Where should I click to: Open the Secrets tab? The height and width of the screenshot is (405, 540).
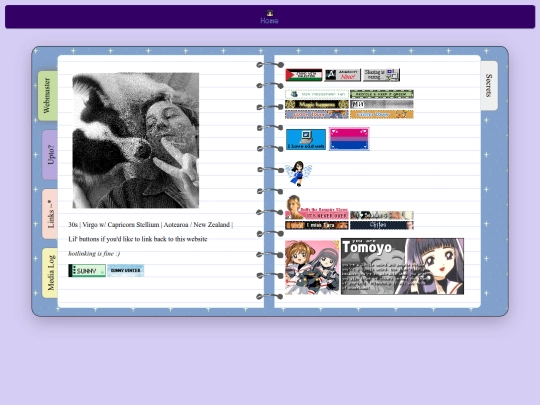(489, 85)
